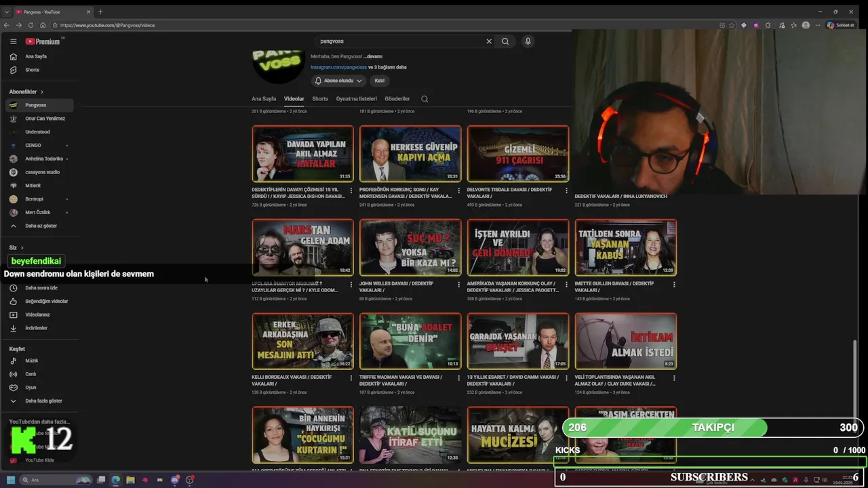Start voice search with the microphone icon
The width and height of the screenshot is (868, 488).
pyautogui.click(x=528, y=41)
